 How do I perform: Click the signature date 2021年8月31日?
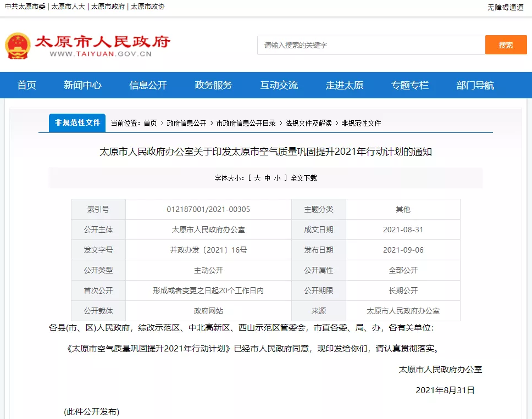pos(445,390)
